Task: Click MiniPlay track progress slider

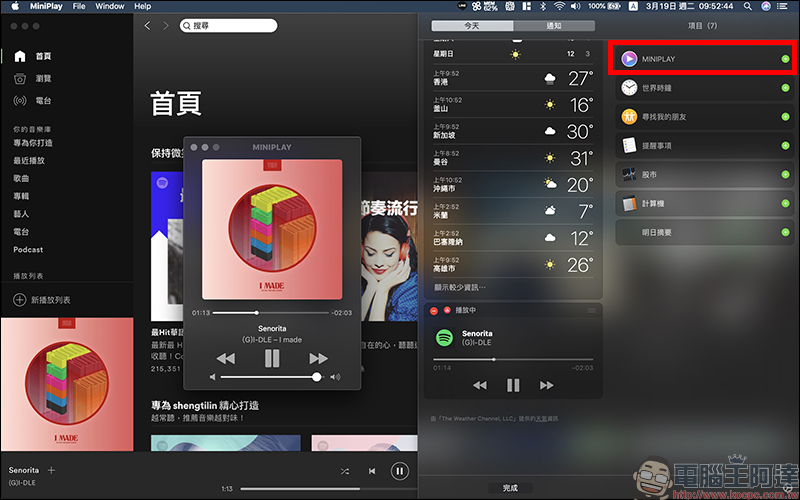Action: pyautogui.click(x=271, y=313)
